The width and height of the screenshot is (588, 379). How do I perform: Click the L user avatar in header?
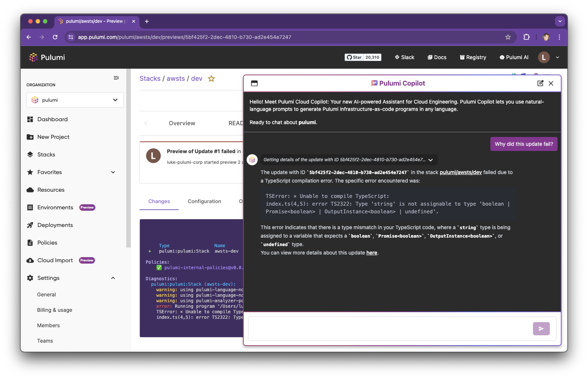pos(544,57)
